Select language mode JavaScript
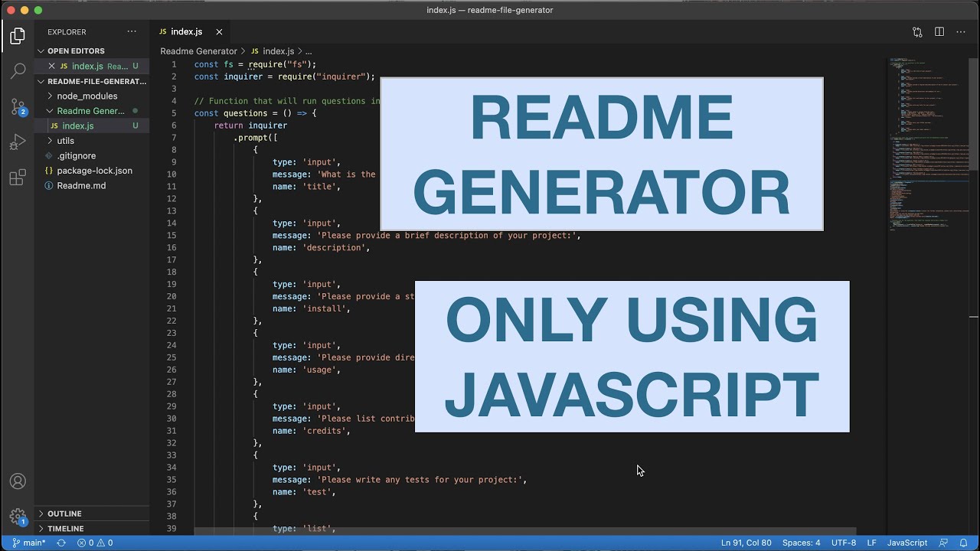 click(x=907, y=543)
